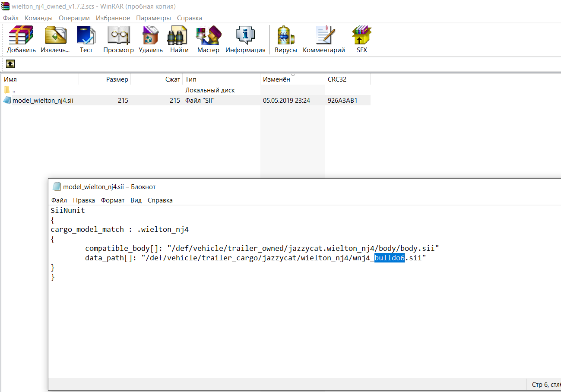Sort file list by Тип column

pos(222,79)
